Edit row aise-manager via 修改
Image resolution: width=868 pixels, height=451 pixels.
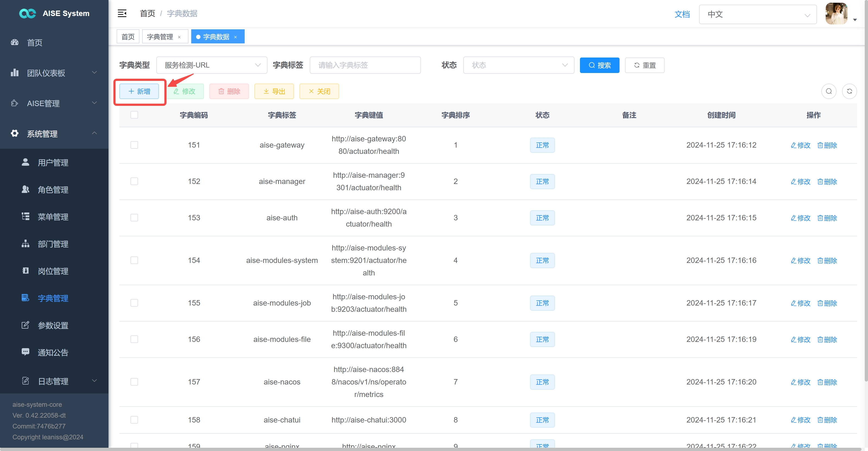point(801,182)
